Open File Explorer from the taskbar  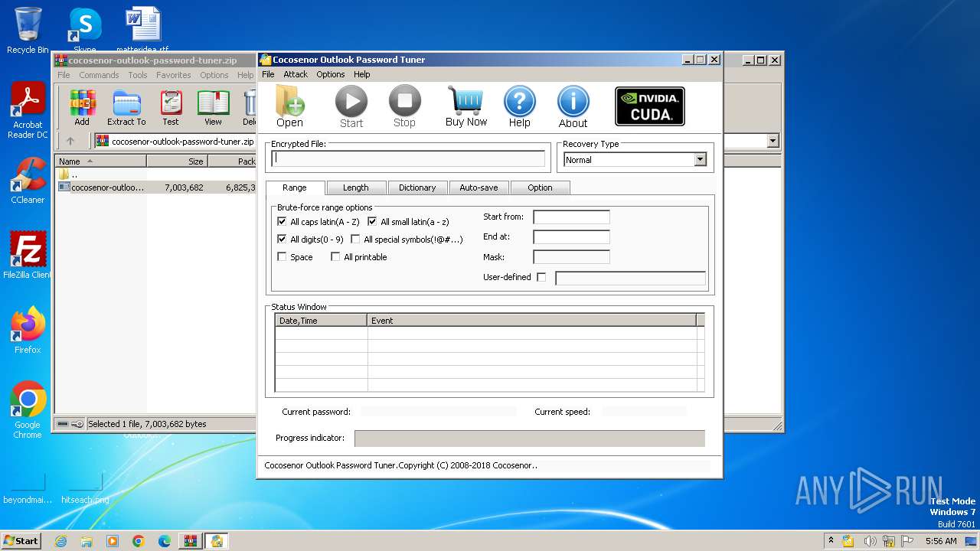pos(87,541)
